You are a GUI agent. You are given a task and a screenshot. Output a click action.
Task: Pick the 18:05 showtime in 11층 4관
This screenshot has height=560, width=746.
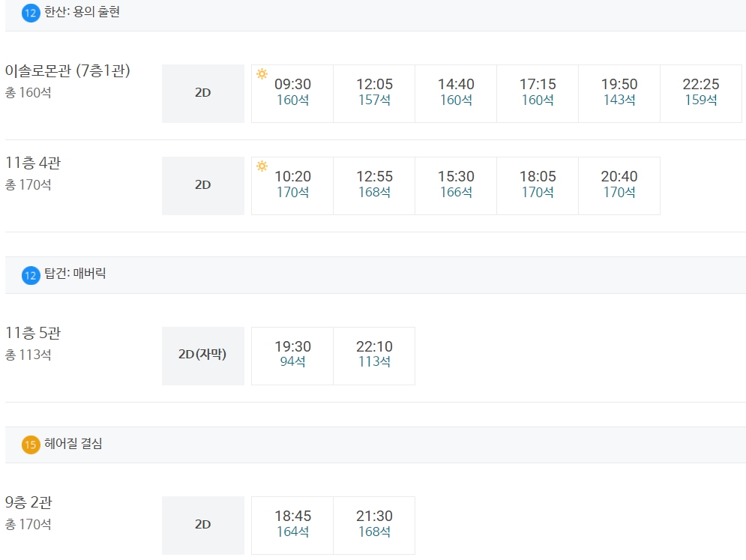pyautogui.click(x=538, y=186)
